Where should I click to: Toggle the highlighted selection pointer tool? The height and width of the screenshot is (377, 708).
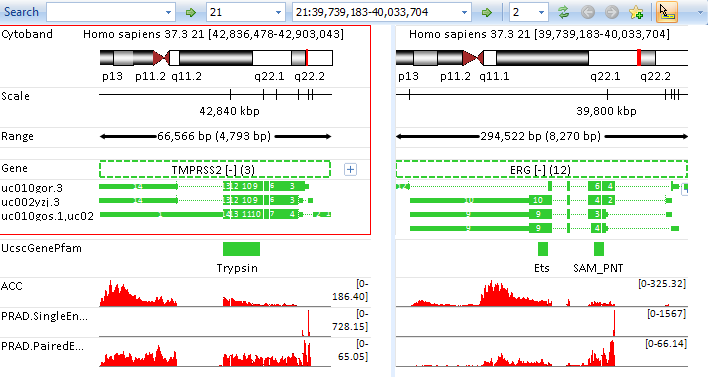pyautogui.click(x=666, y=12)
